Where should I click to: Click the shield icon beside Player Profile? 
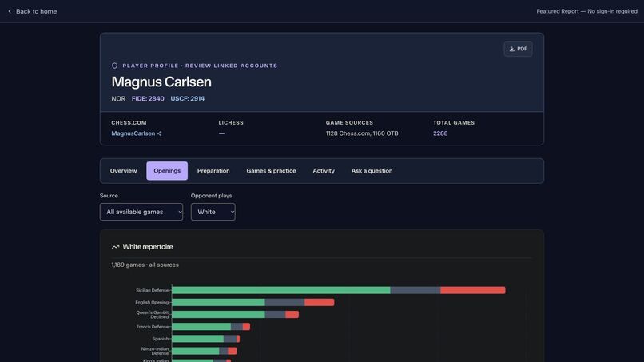[114, 66]
